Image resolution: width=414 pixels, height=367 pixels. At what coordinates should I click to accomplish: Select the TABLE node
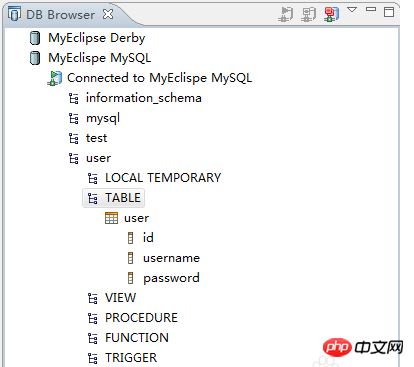tap(123, 198)
